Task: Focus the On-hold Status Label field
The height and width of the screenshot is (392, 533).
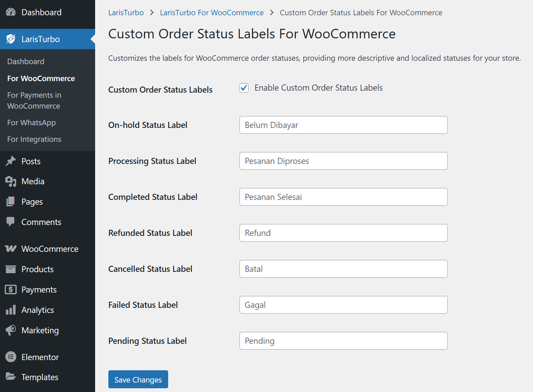Action: click(343, 125)
